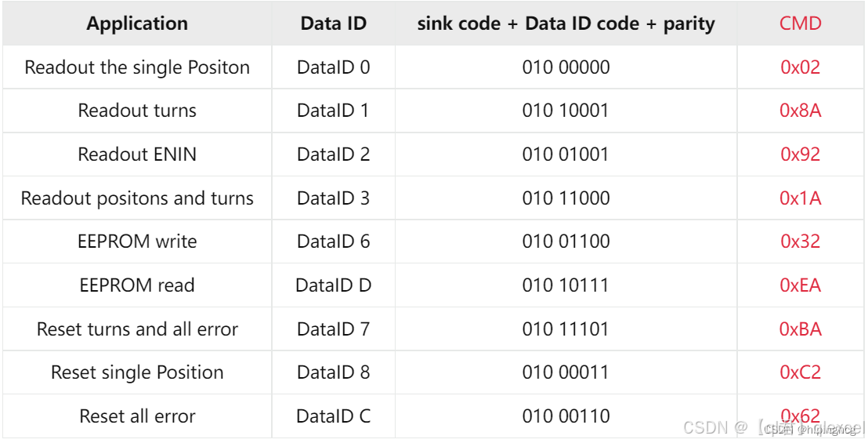Click the Application column header

(x=137, y=24)
